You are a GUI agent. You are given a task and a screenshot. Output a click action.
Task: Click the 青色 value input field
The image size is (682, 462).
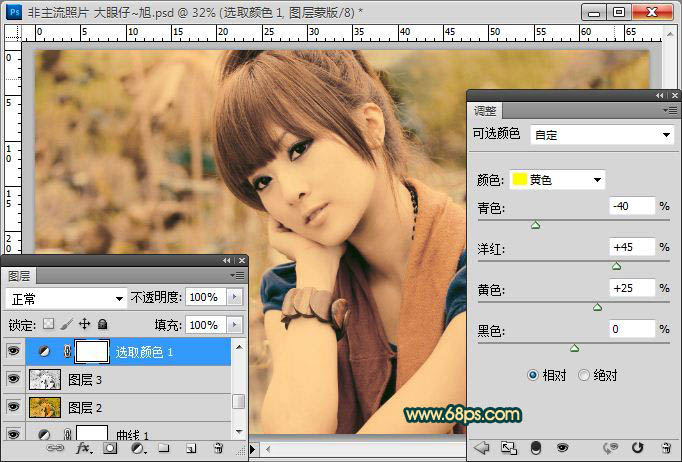tap(631, 206)
